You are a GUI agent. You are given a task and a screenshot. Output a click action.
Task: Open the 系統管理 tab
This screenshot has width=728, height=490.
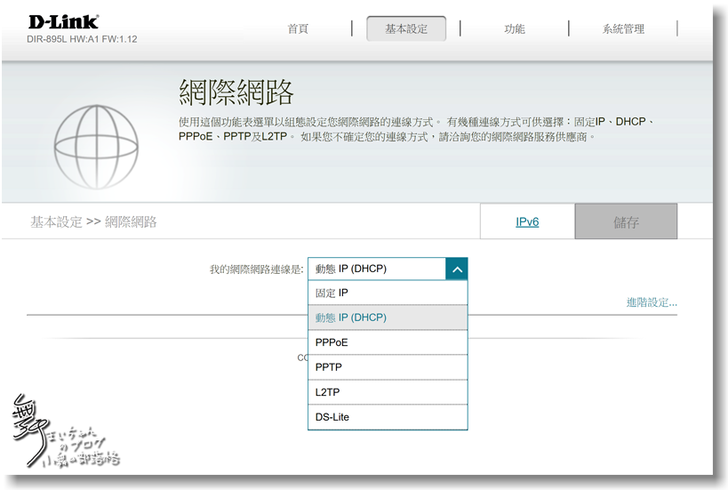coord(623,29)
